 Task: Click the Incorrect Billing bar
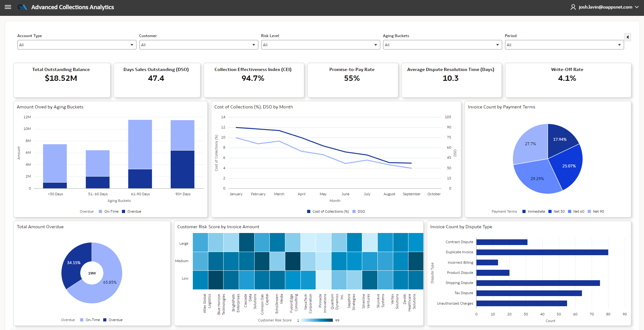(487, 262)
